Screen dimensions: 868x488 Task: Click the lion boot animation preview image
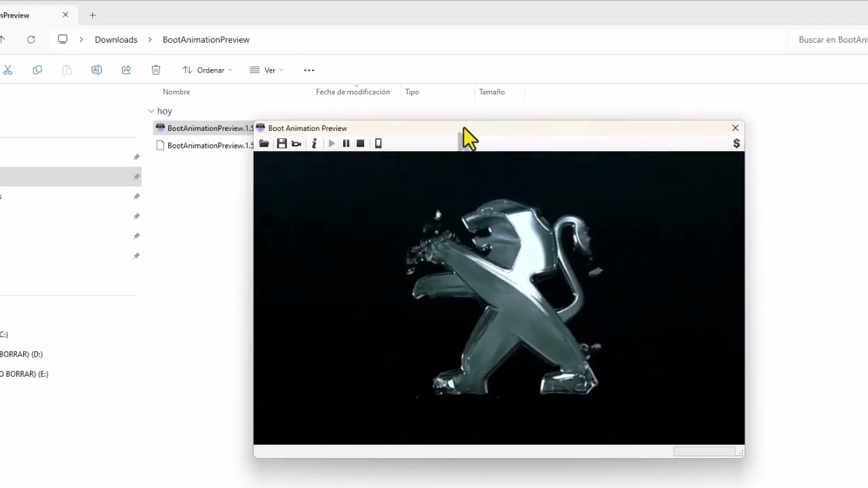[x=499, y=298]
